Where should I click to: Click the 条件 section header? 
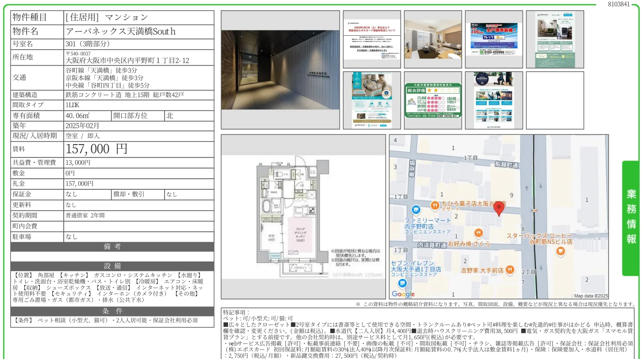(112, 311)
